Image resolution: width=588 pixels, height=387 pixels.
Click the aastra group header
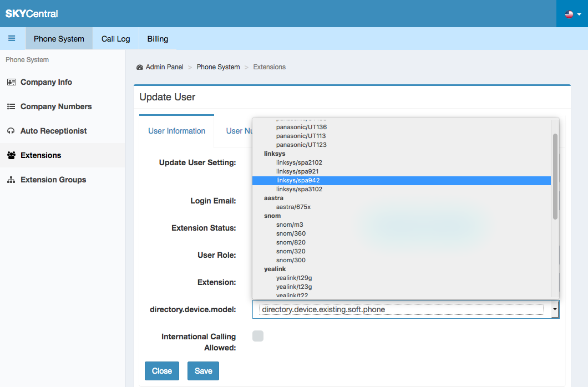pyautogui.click(x=273, y=198)
